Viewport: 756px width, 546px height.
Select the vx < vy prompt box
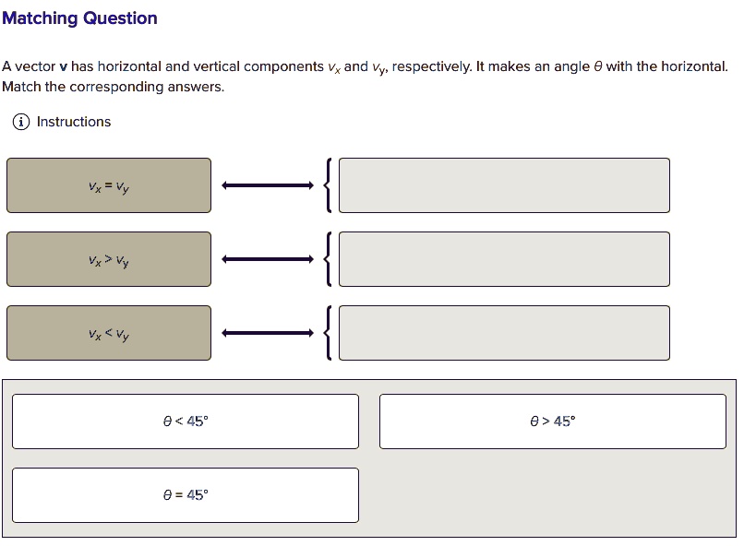click(109, 333)
